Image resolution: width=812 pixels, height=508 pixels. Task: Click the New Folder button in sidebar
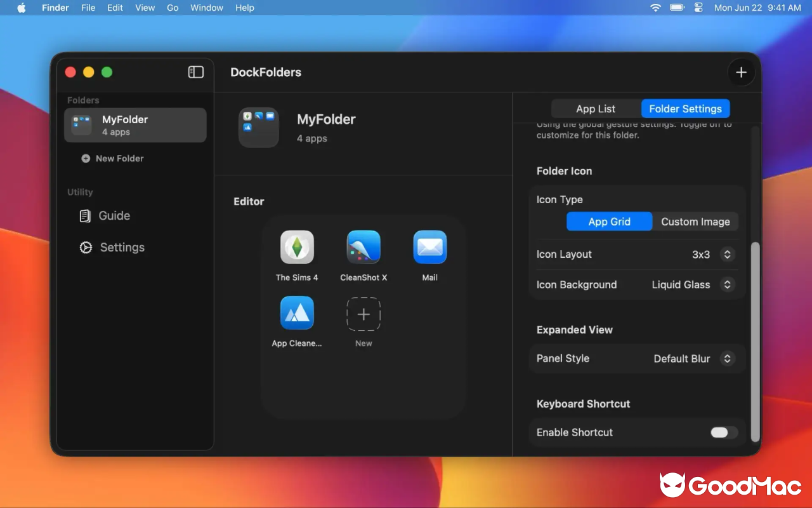pyautogui.click(x=112, y=158)
